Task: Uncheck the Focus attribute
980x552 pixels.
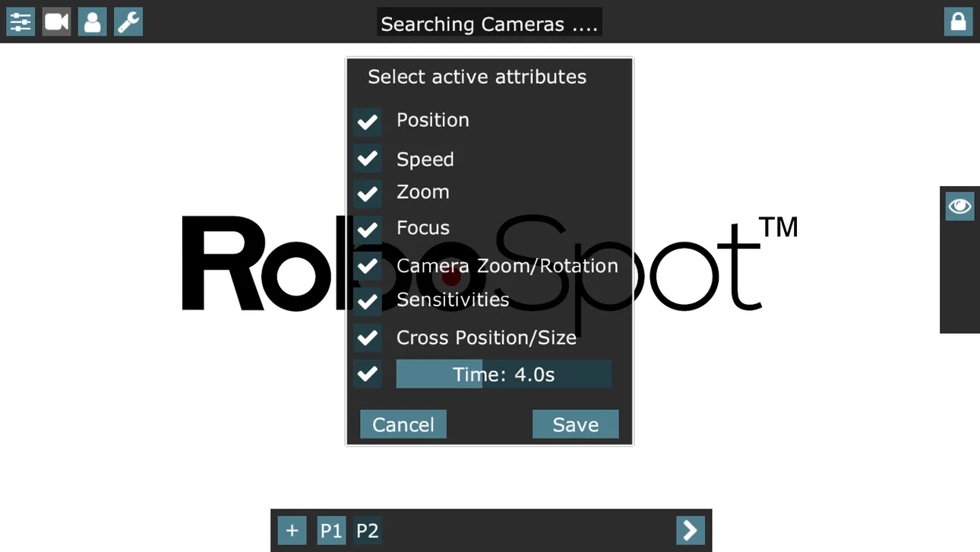Action: click(x=367, y=230)
